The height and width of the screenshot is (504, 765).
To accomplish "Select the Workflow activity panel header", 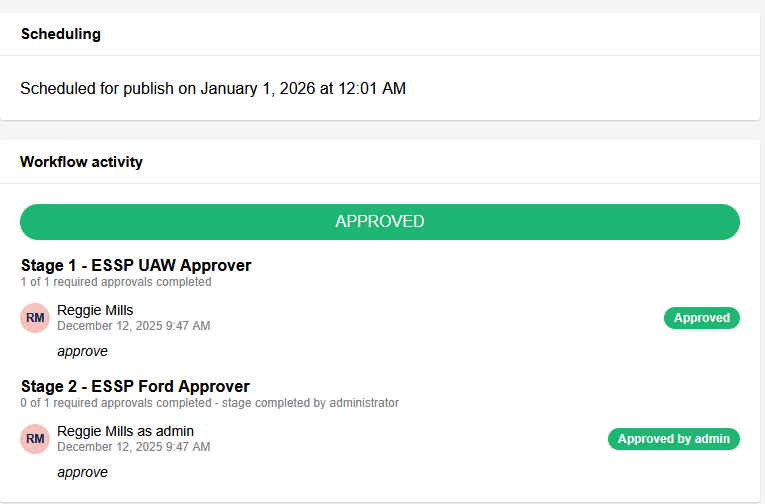I will 82,162.
